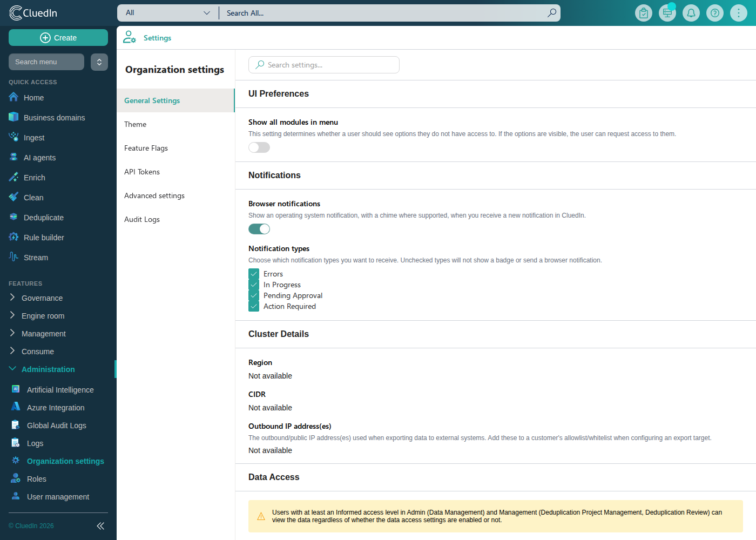Go to Roles page
Viewport: 756px width, 540px height.
(37, 479)
